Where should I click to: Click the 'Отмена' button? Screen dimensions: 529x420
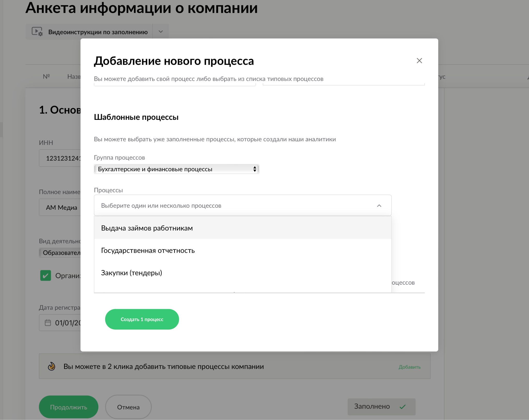click(x=128, y=407)
